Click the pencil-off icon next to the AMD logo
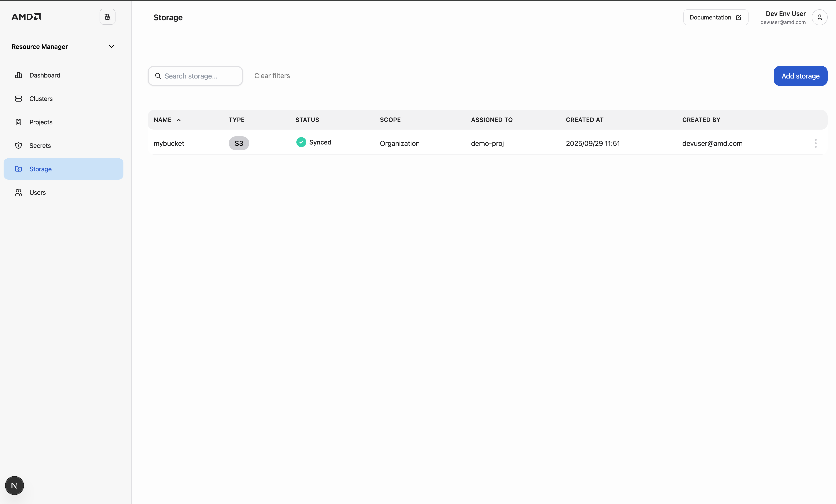Screen dimensions: 836x504 coord(108,17)
